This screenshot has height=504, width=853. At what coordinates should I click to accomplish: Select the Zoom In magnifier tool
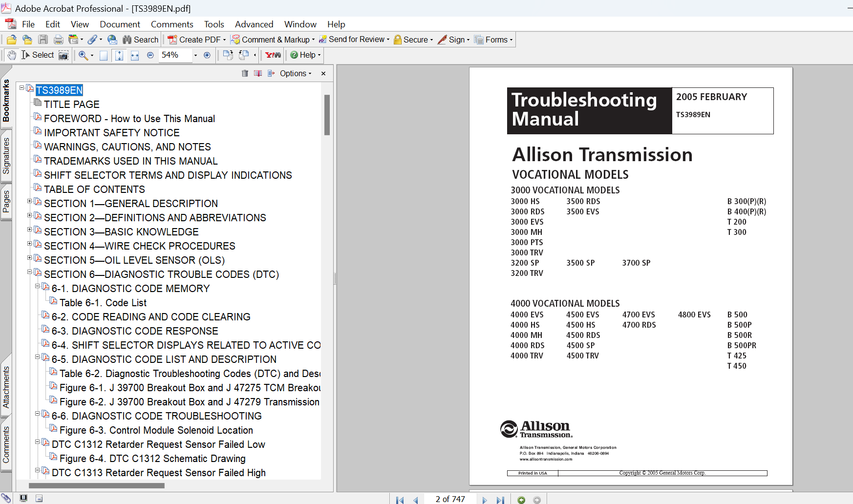pos(83,55)
